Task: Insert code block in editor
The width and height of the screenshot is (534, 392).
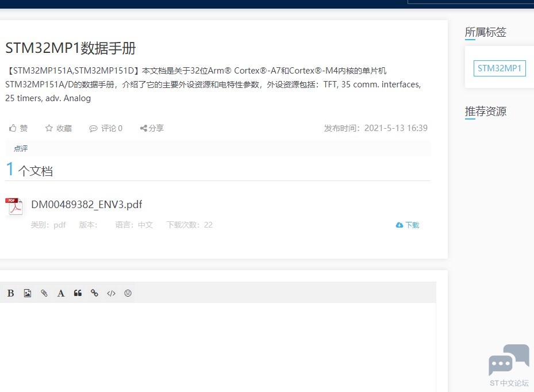Action: point(111,293)
